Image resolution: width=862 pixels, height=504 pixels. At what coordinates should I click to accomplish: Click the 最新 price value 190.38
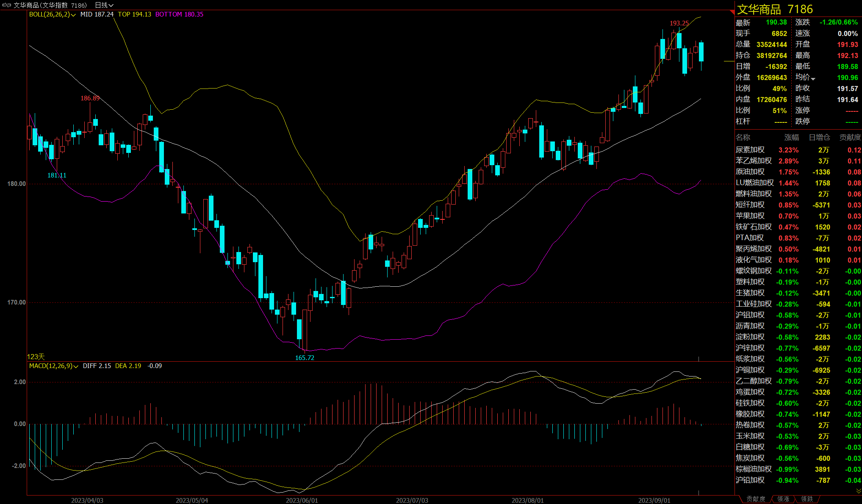click(776, 22)
